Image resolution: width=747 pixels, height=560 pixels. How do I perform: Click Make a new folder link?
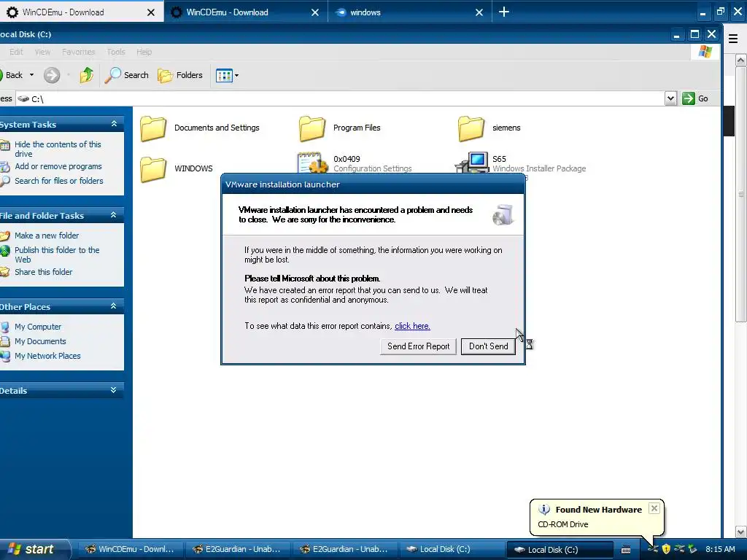[x=47, y=236]
